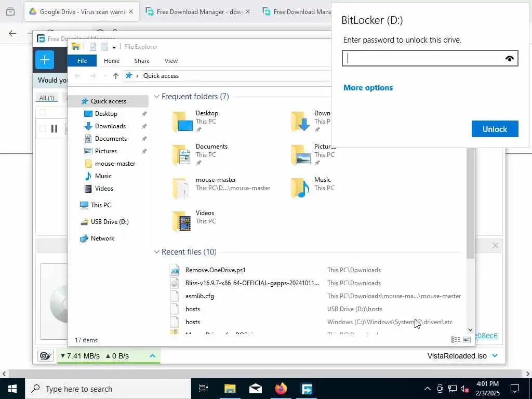Viewport: 532px width, 399px height.
Task: Select Remove.OneDrive.ps1 recent file
Action: 216,270
